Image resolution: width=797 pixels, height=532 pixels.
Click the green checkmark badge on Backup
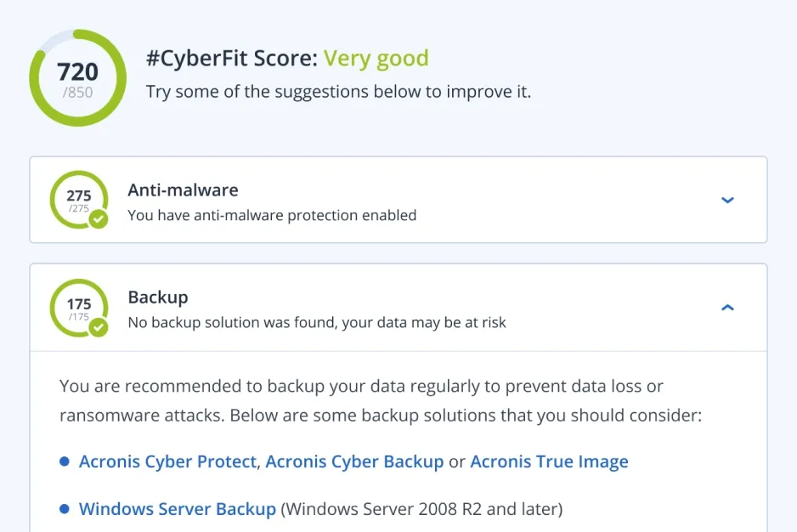click(x=99, y=326)
